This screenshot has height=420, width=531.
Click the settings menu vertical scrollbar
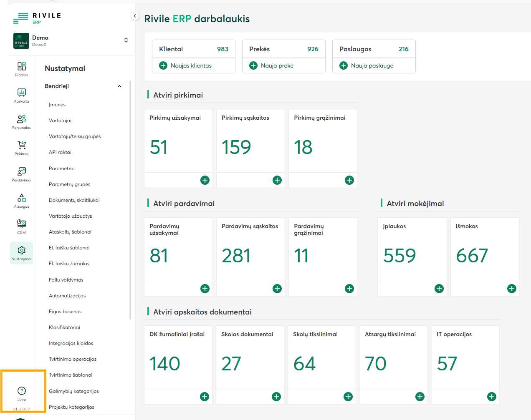coord(130,200)
